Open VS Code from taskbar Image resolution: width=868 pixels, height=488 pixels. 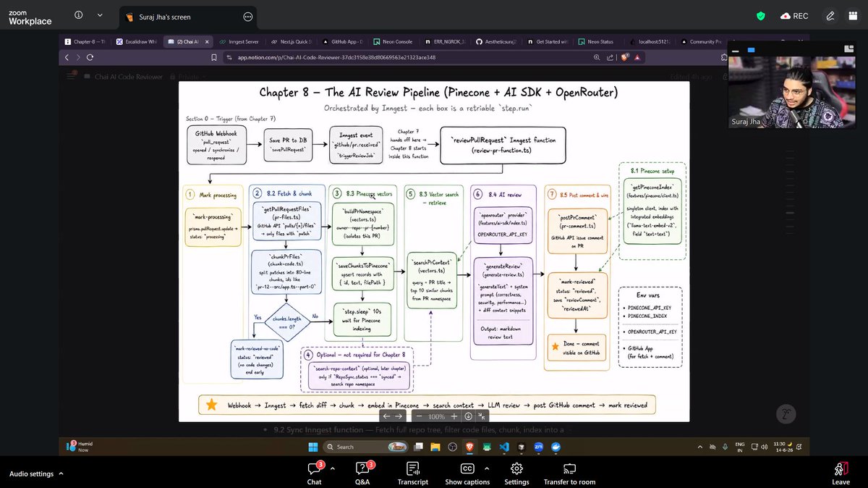(503, 447)
